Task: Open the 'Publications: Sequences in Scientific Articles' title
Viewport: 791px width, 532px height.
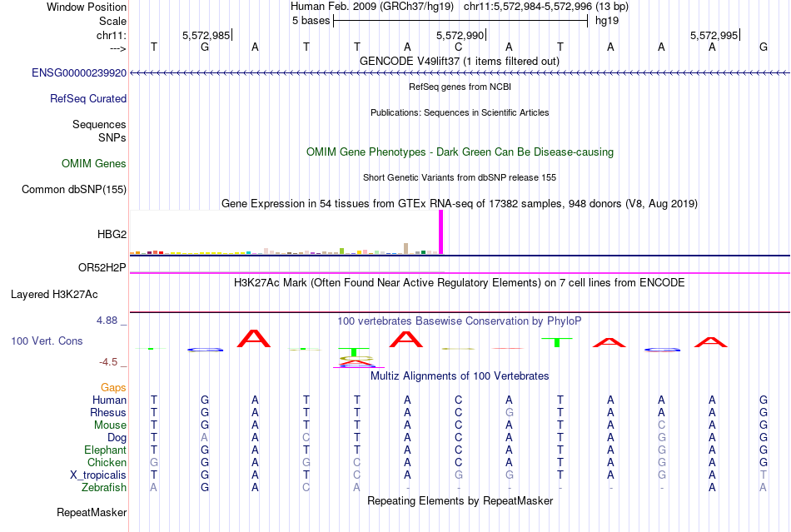Action: pos(460,112)
